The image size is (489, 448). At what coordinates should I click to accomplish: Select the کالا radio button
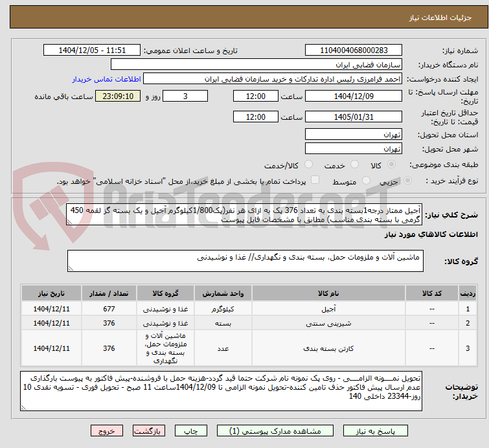coord(391,164)
